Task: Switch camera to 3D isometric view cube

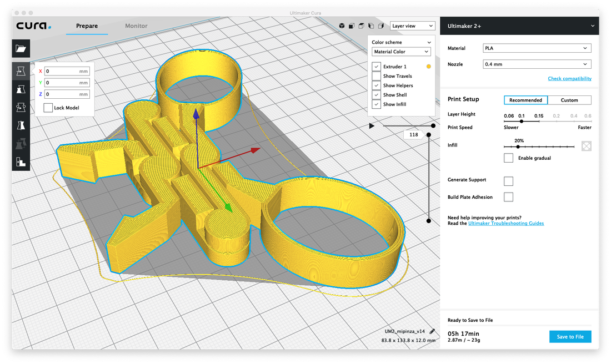Action: pyautogui.click(x=342, y=26)
